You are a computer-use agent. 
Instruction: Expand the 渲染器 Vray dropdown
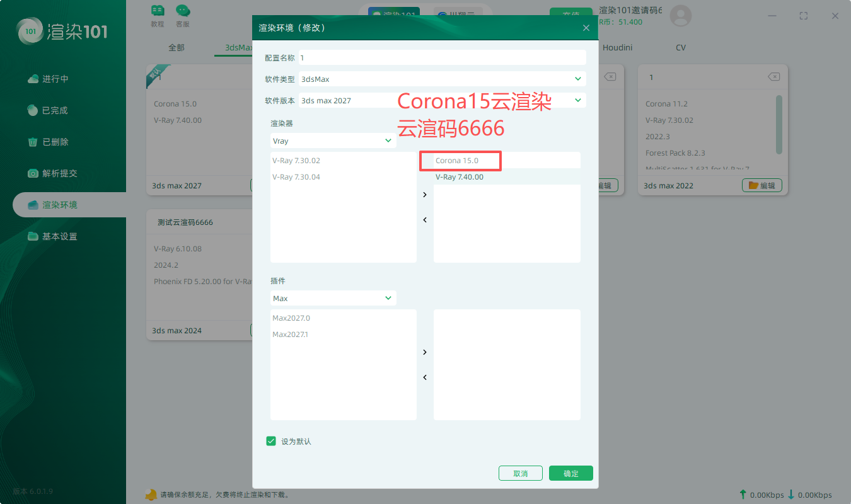[333, 140]
